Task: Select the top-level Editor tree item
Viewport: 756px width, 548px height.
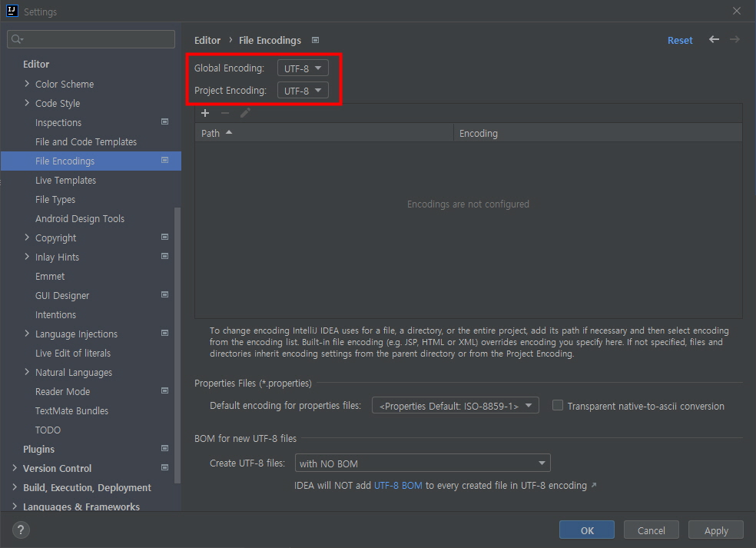Action: pyautogui.click(x=36, y=64)
